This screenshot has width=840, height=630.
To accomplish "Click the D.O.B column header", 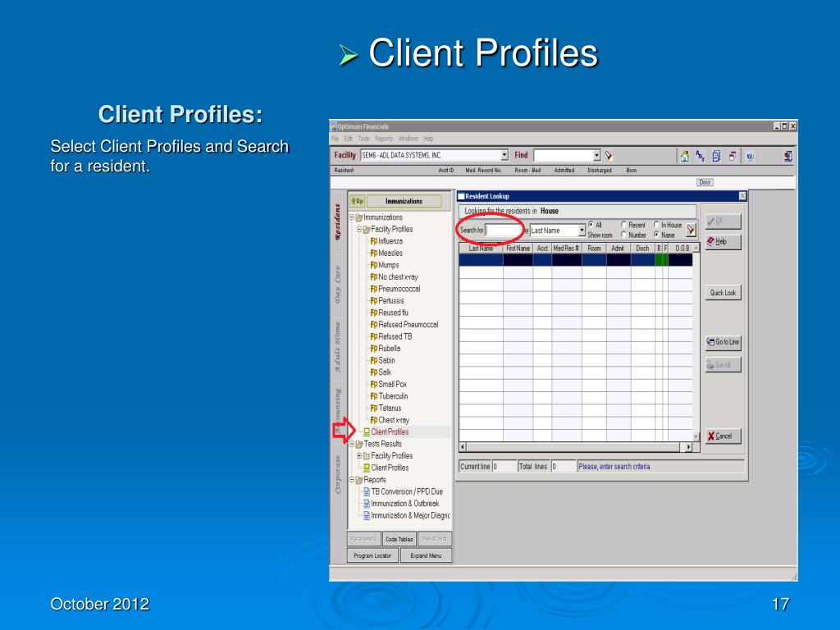I will tap(682, 248).
